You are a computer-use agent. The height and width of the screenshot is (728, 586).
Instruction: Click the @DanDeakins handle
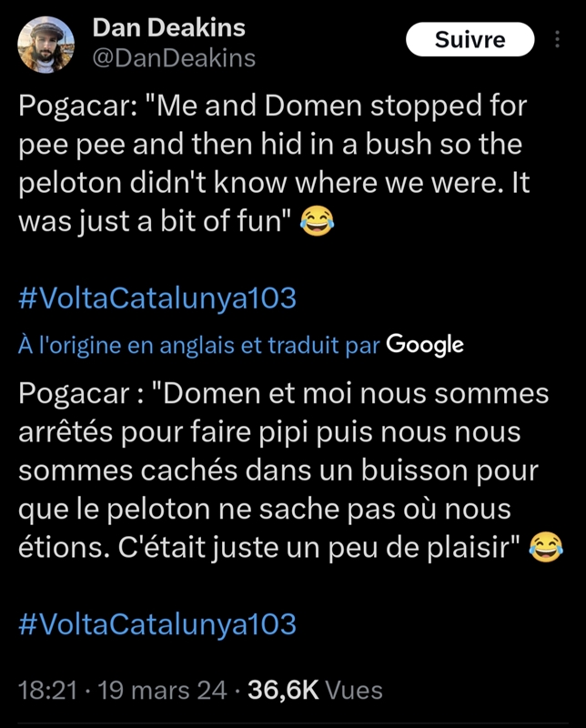(x=174, y=58)
